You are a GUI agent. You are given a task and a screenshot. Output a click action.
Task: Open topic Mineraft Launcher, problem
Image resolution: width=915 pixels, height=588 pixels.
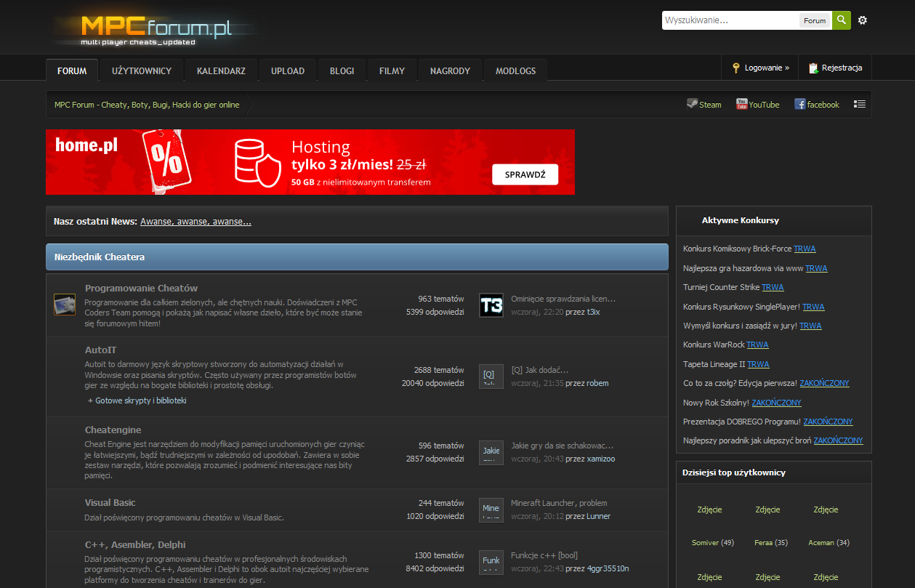[x=559, y=503]
